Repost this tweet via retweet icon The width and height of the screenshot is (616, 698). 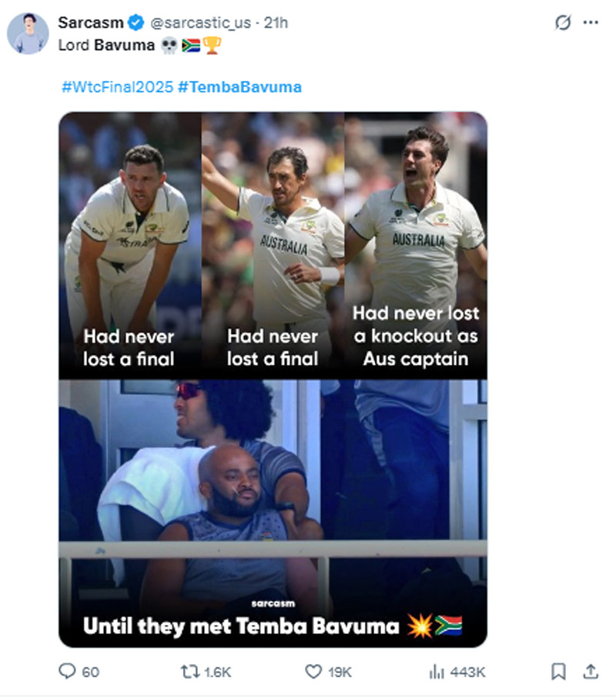point(190,671)
